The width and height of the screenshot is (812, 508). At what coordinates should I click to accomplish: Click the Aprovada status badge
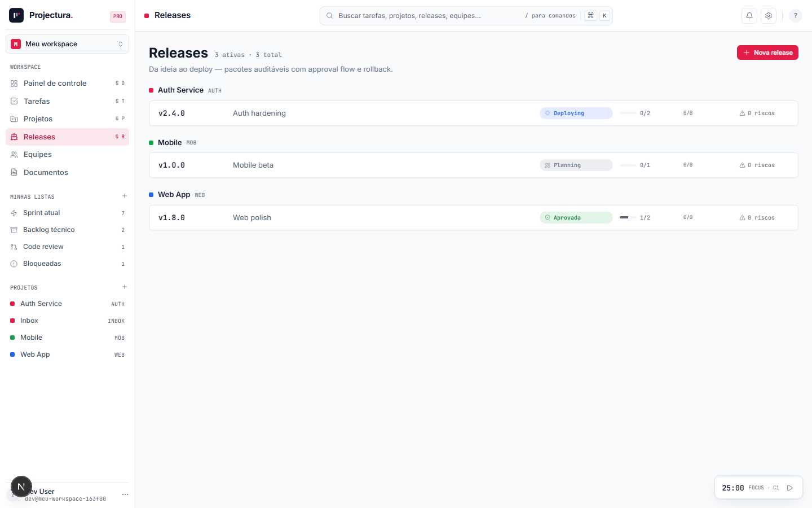[576, 218]
